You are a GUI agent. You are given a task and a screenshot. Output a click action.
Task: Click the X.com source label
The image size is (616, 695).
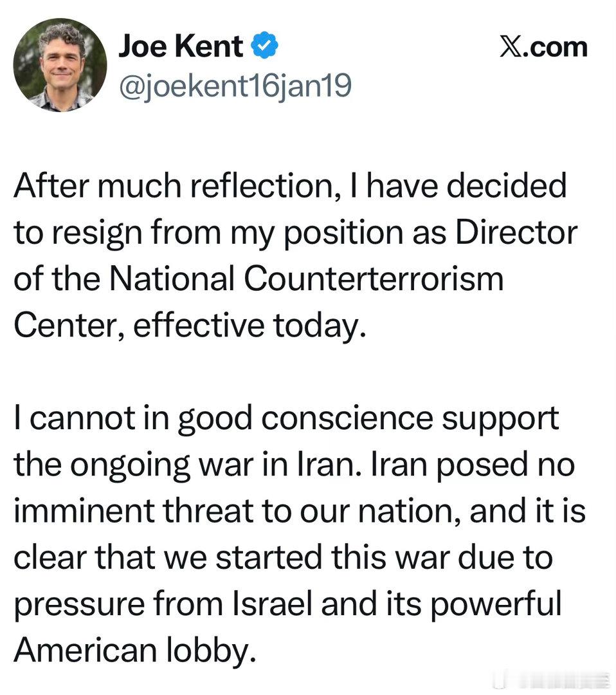[x=543, y=48]
